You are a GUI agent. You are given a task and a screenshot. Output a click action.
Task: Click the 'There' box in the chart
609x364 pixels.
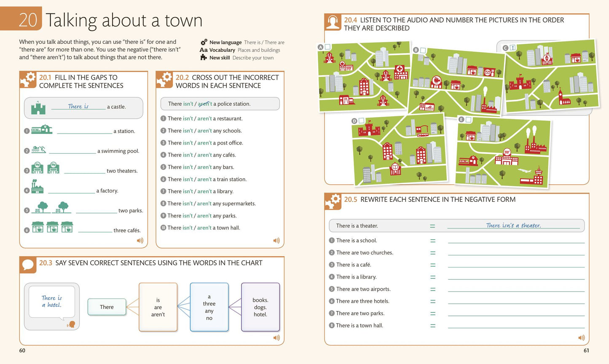[107, 307]
